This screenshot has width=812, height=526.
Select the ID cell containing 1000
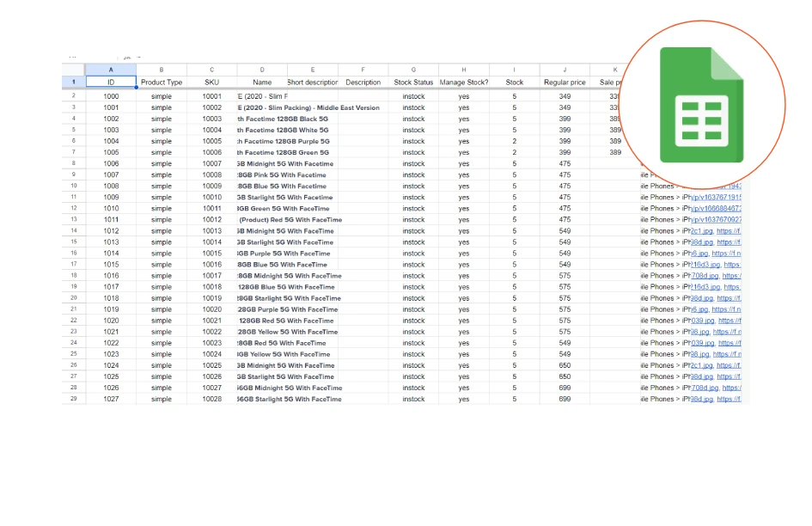tap(111, 96)
